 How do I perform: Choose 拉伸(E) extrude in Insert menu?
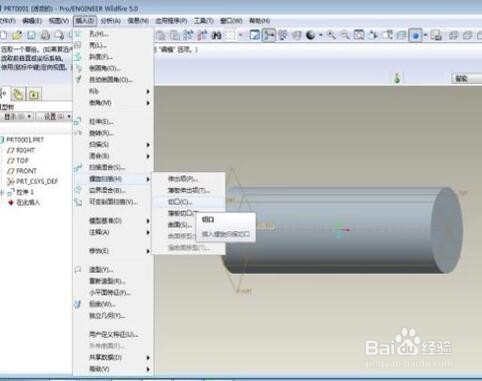(x=113, y=122)
